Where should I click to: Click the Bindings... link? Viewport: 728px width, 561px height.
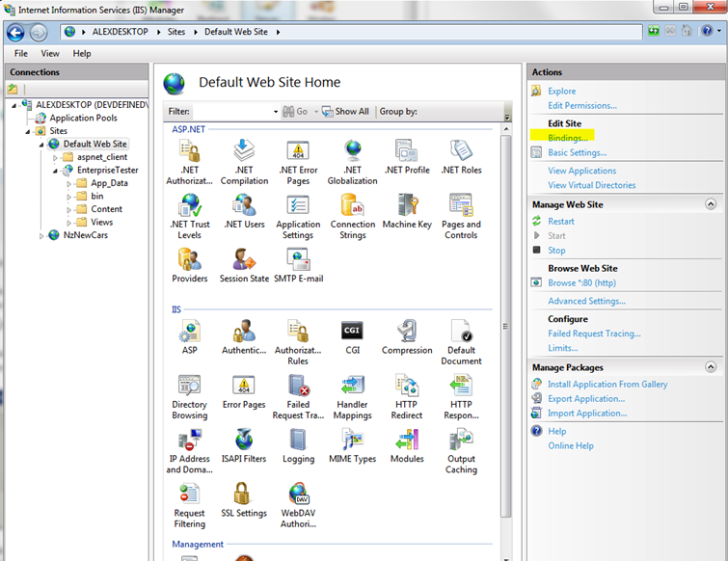point(567,138)
